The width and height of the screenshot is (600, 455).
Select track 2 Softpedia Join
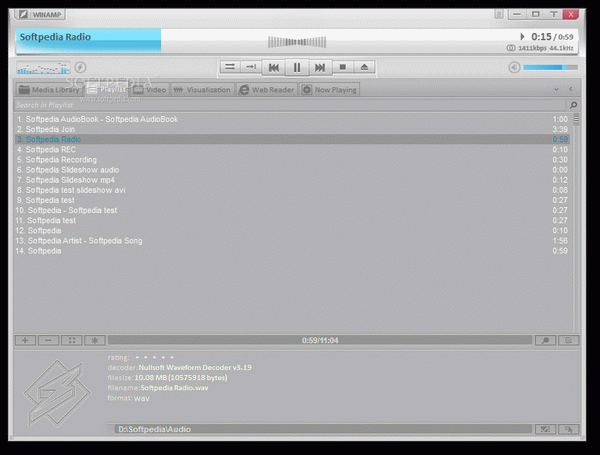292,129
